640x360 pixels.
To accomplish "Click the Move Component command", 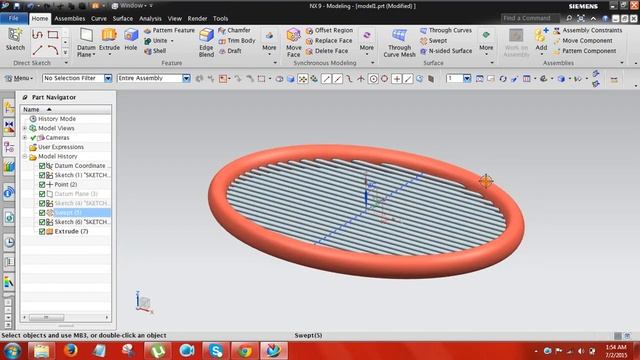I will [x=583, y=40].
